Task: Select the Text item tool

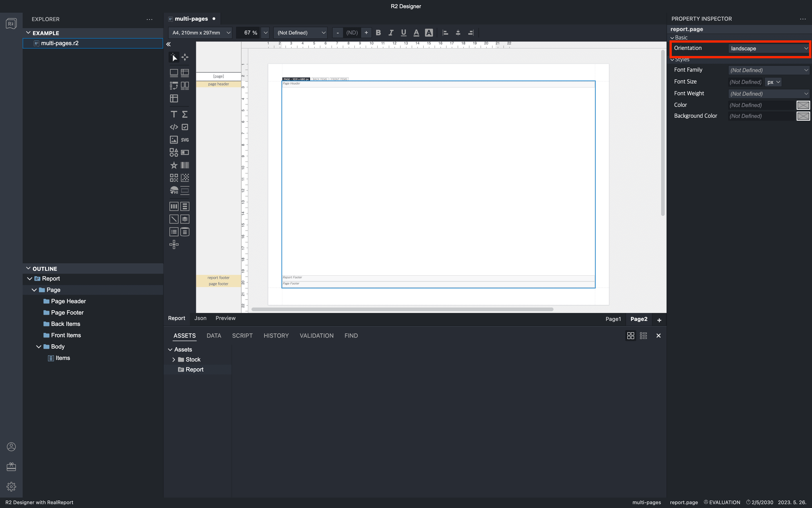Action: (x=174, y=115)
